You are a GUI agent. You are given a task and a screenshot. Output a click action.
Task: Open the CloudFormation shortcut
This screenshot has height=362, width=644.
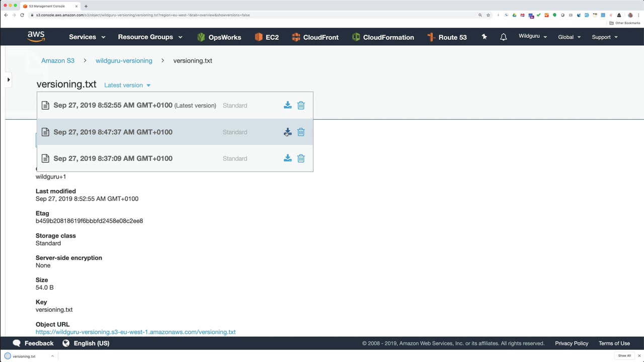coord(383,37)
